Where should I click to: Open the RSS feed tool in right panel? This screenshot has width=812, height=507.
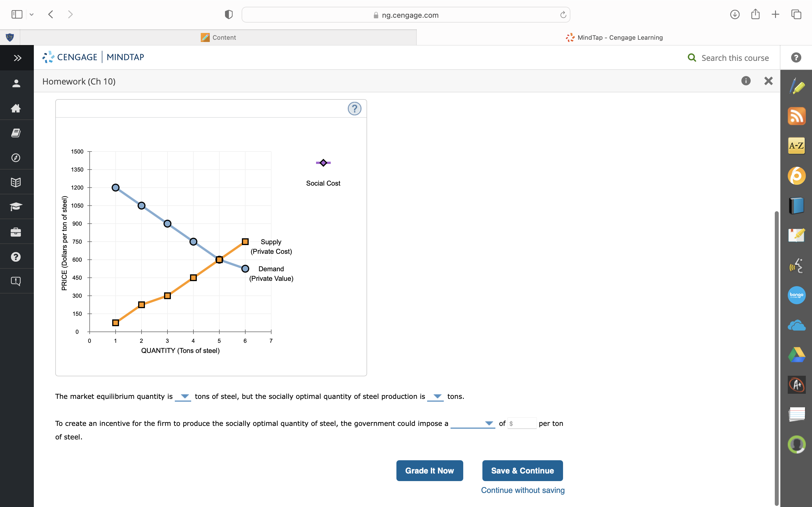(x=797, y=116)
